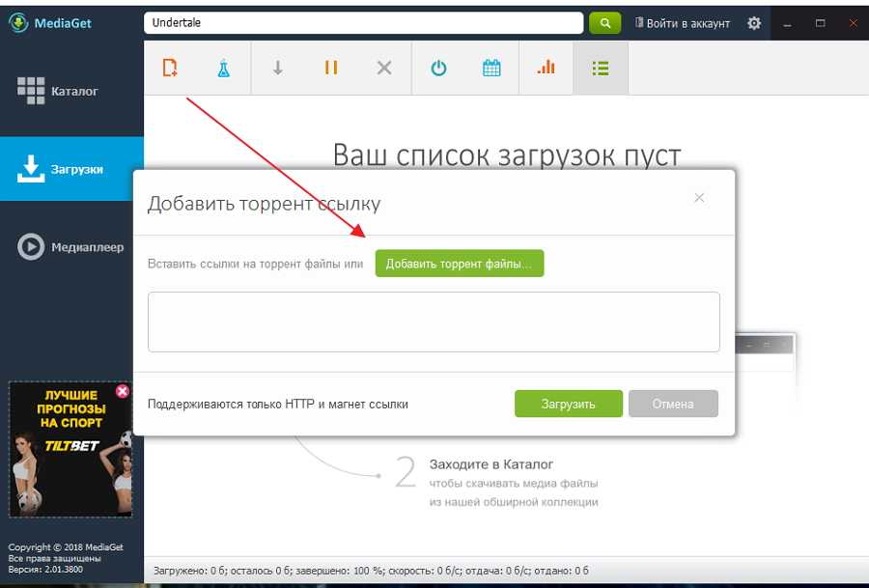Close the TILTBET advertisement banner
The image size is (869, 588).
(x=122, y=391)
